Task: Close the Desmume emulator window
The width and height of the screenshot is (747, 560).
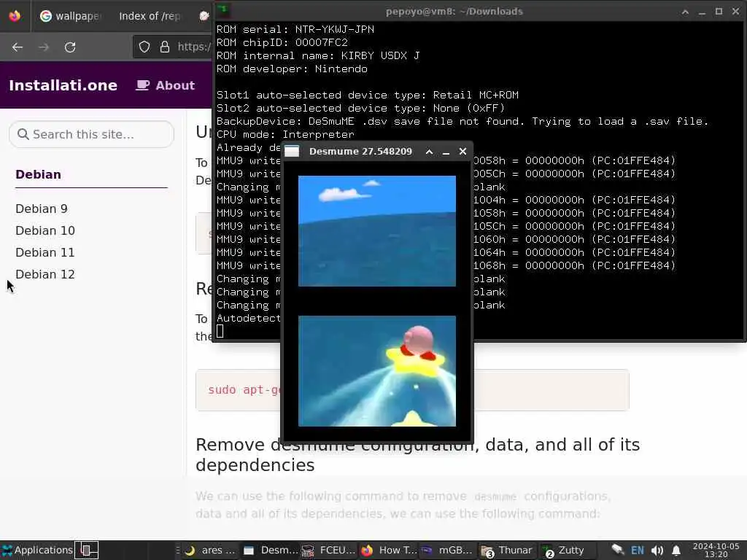Action: click(462, 152)
